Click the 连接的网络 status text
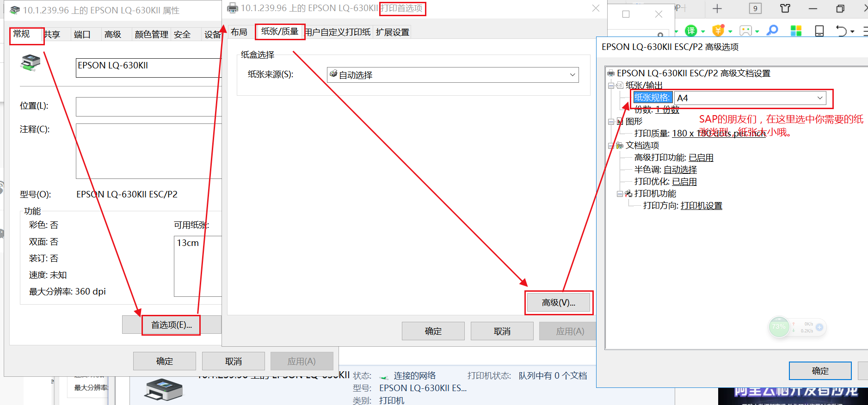This screenshot has height=405, width=868. 415,376
